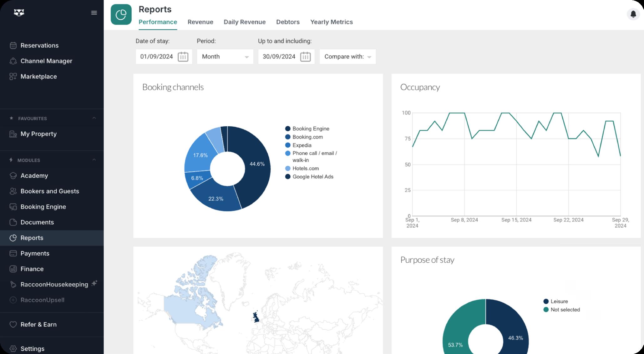Toggle Leisure legend entry in Purpose of stay

[559, 301]
